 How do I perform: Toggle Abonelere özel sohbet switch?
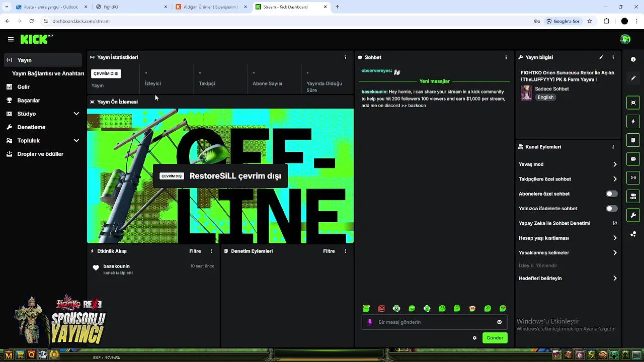(611, 194)
